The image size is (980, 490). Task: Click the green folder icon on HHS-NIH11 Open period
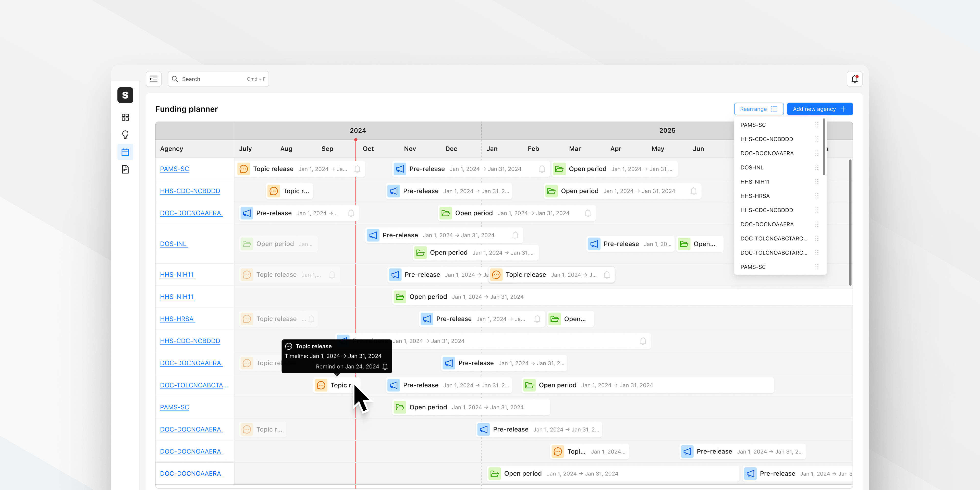click(x=400, y=297)
